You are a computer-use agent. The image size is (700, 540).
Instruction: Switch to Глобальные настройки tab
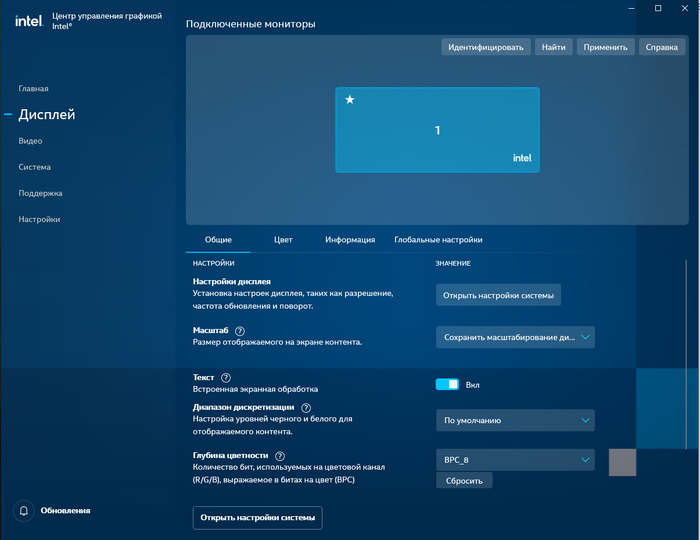[438, 240]
